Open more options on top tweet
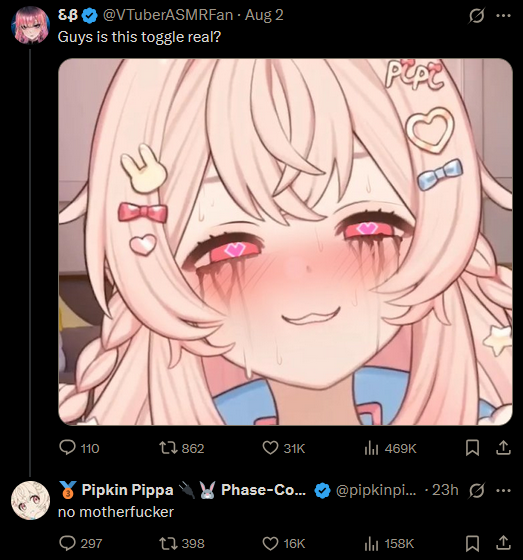Viewport: 523px width, 560px height. [504, 15]
